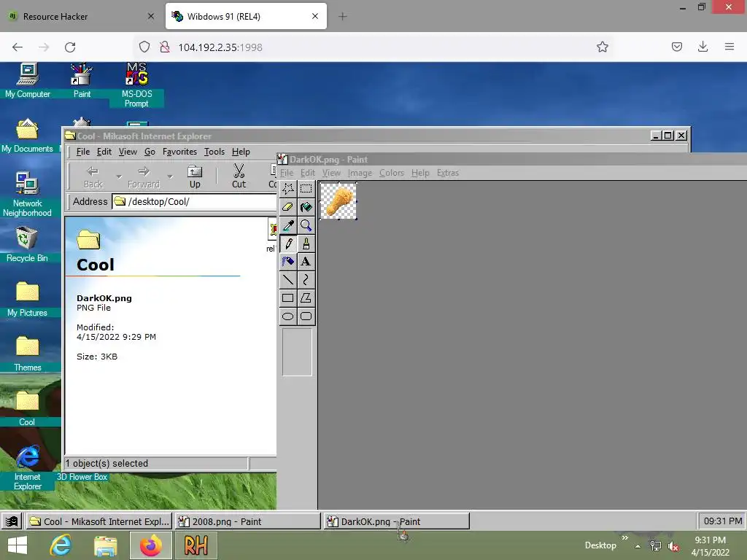Image resolution: width=747 pixels, height=560 pixels.
Task: Select the Brush tool in Paint
Action: [306, 244]
